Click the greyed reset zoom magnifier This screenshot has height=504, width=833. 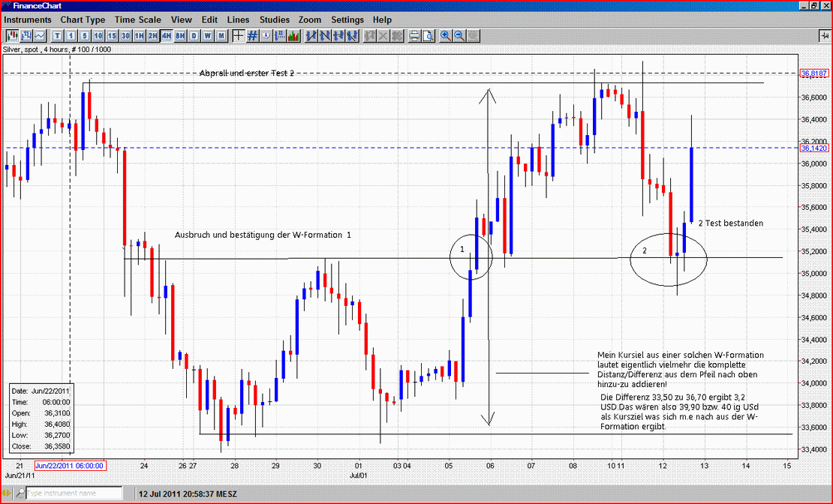474,35
